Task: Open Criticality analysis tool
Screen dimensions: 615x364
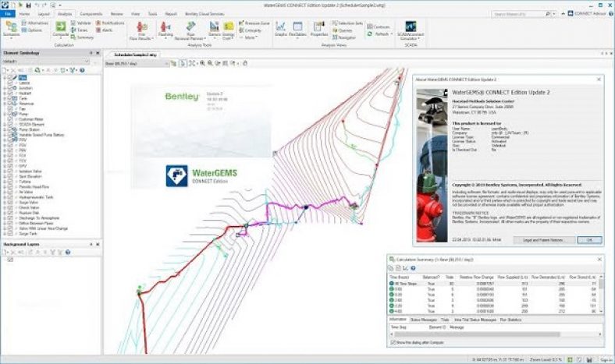Action: pos(250,30)
